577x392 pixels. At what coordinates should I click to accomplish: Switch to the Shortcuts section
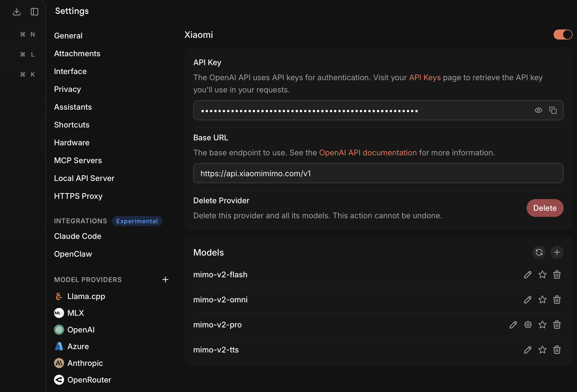[72, 125]
